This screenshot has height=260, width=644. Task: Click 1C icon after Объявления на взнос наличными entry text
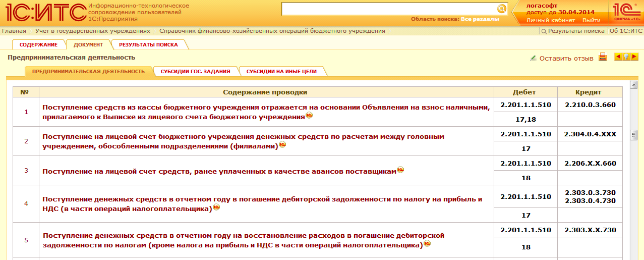click(309, 116)
